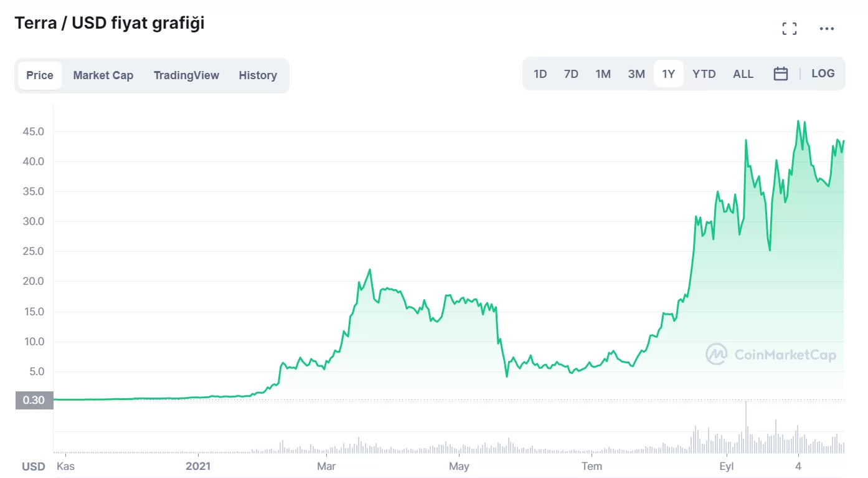Switch to 3M time range
This screenshot has height=478, width=868.
636,74
